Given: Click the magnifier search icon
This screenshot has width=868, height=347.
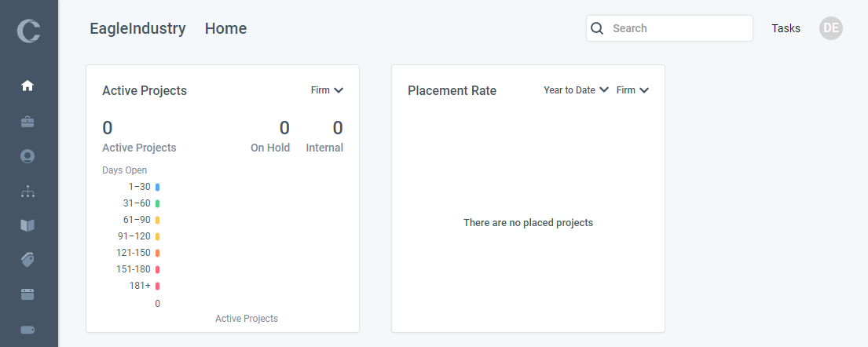Looking at the screenshot, I should [597, 28].
